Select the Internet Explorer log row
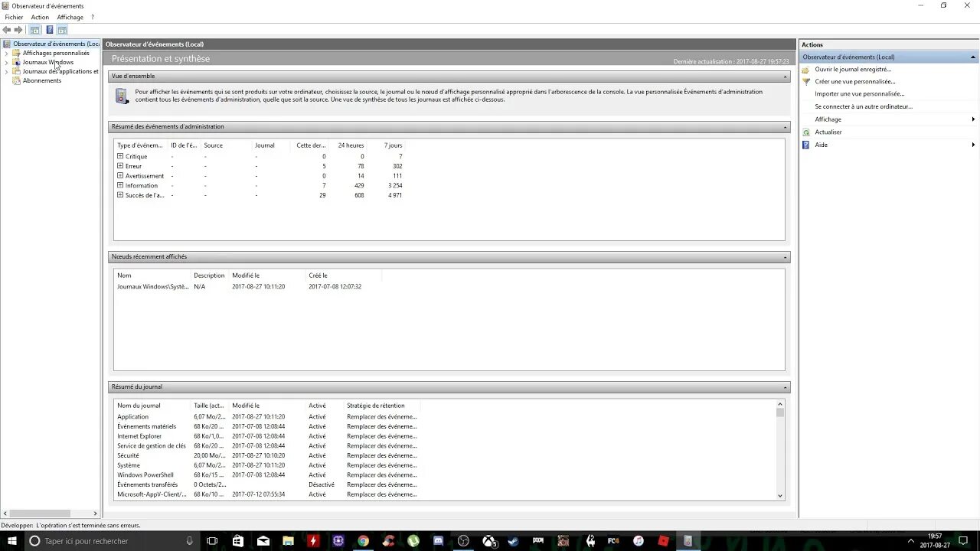This screenshot has height=551, width=980. pyautogui.click(x=267, y=436)
